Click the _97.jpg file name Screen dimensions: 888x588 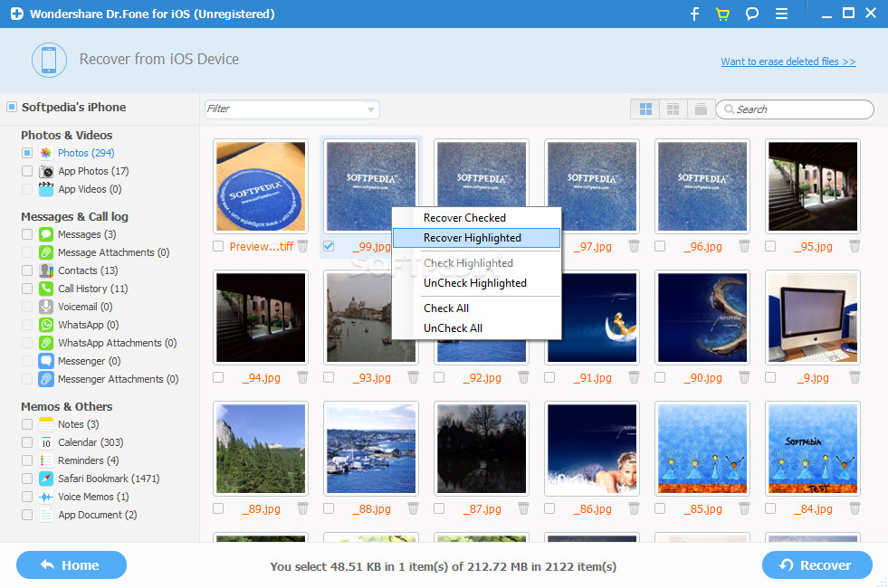coord(592,246)
